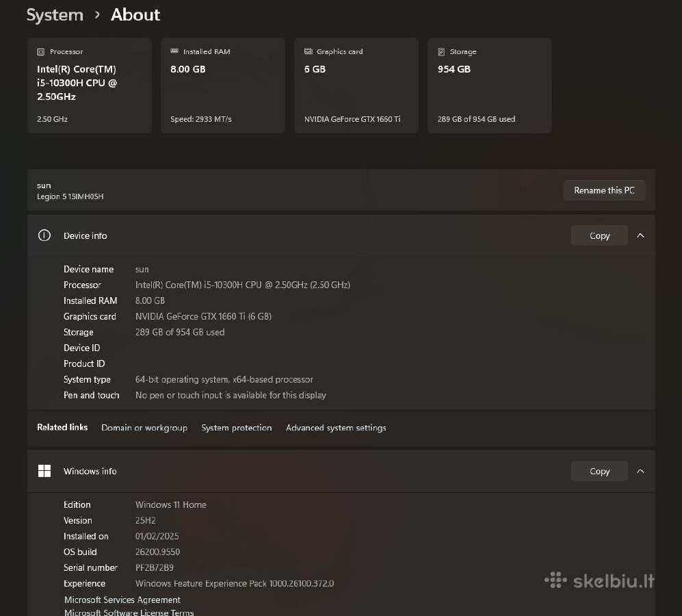Click the 289 GB of 954 GB used card text
Image resolution: width=682 pixels, height=616 pixels.
[476, 119]
